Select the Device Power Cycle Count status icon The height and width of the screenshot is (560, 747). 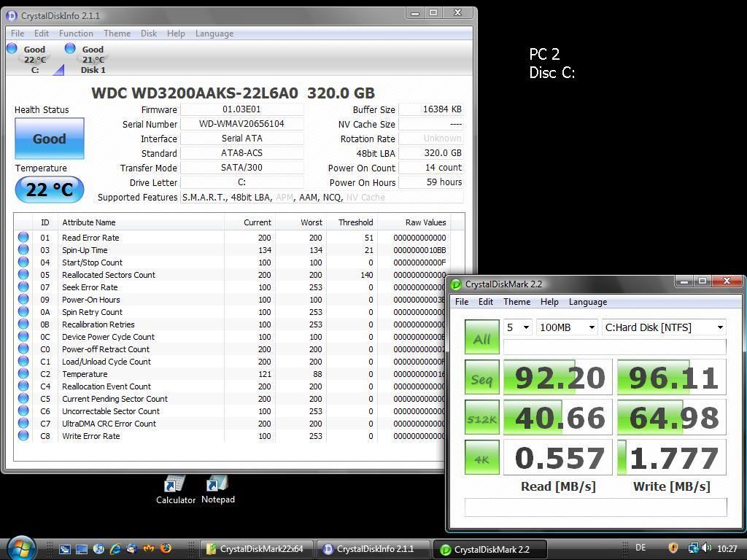[x=23, y=336]
